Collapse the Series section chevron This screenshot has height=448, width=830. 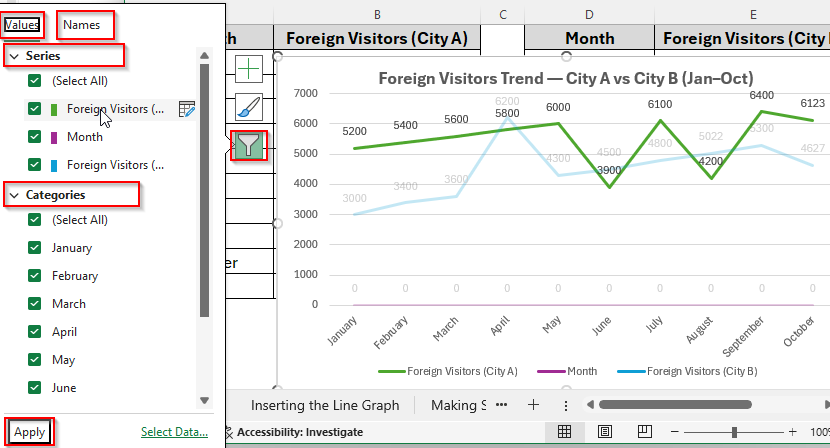(x=14, y=56)
